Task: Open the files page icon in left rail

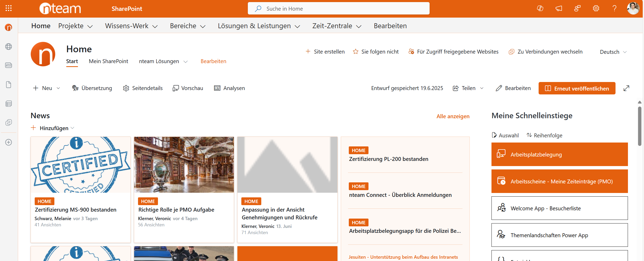Action: (9, 85)
